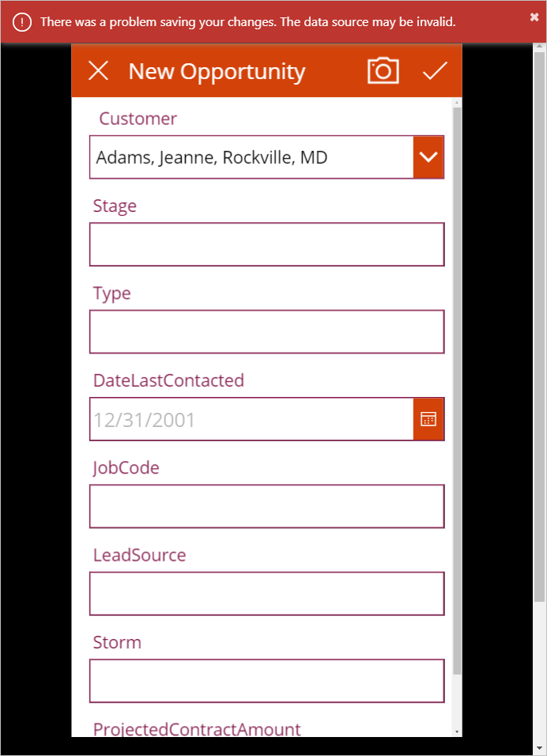Focus the Stage input field
The width and height of the screenshot is (547, 756).
click(266, 244)
